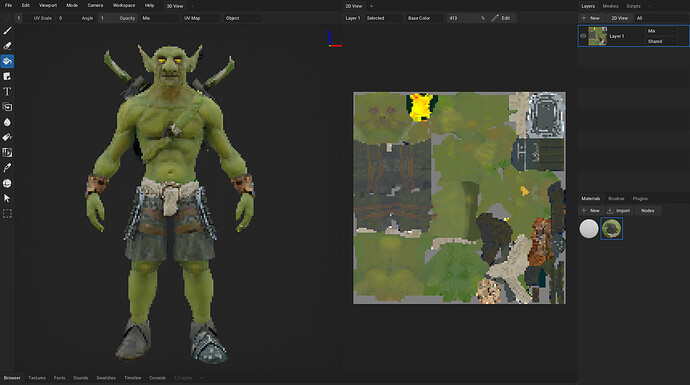Open the Help menu
Viewport: 690px width, 385px height.
[149, 6]
